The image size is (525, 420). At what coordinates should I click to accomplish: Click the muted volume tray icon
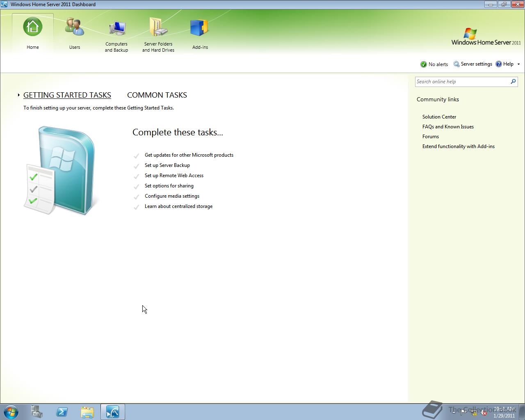pyautogui.click(x=484, y=412)
